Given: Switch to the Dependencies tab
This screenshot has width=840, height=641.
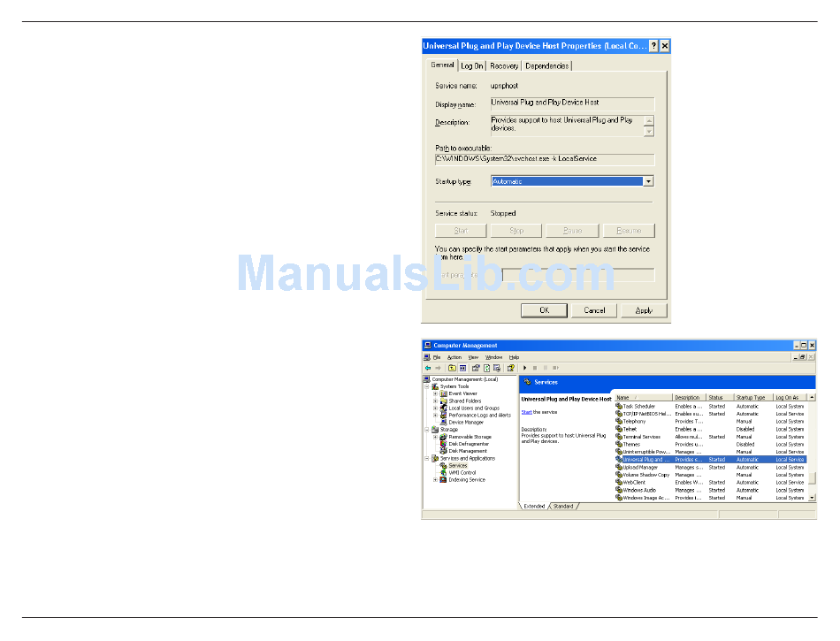Looking at the screenshot, I should click(547, 65).
